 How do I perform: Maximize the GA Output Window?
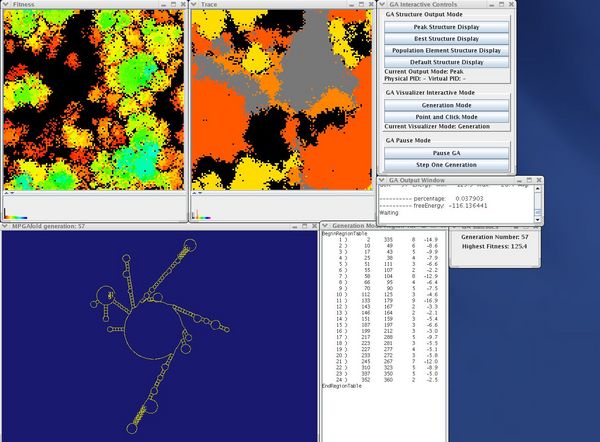pos(528,180)
